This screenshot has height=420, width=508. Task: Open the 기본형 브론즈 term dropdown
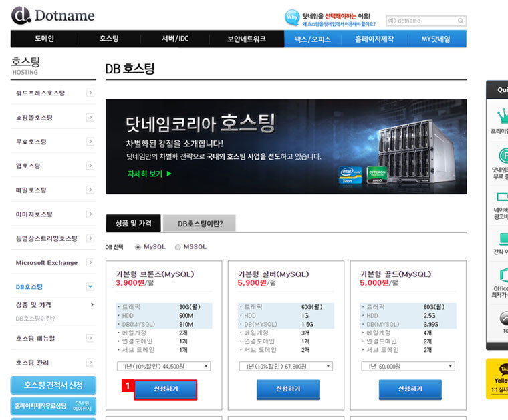[x=163, y=366]
